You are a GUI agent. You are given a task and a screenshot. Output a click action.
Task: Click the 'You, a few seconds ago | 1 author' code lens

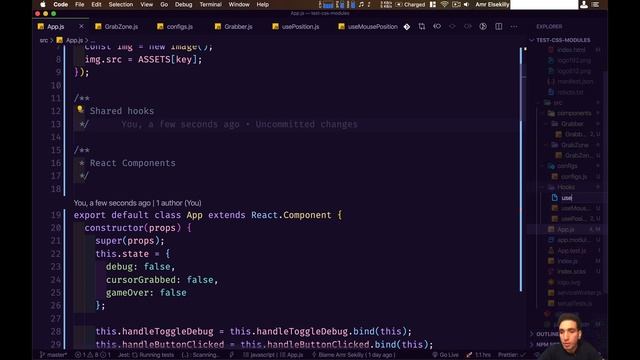coord(138,203)
